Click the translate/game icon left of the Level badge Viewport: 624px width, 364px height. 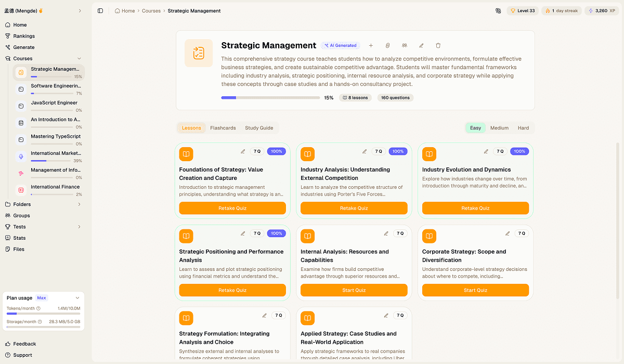click(x=498, y=10)
